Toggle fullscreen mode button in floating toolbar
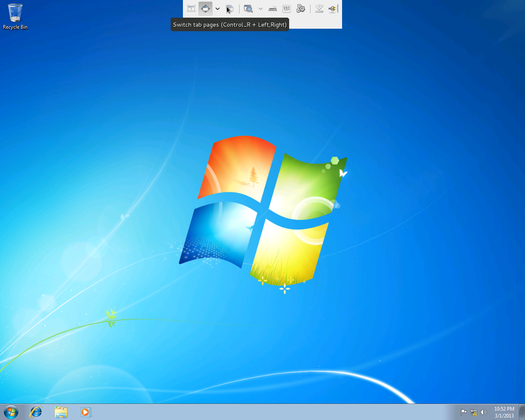 (205, 9)
